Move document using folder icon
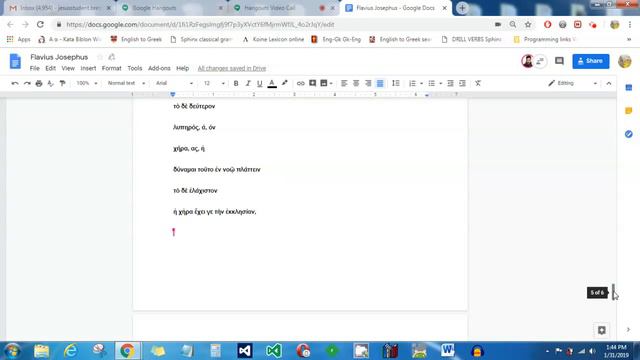Screen dimensions: 640x360 [112, 57]
